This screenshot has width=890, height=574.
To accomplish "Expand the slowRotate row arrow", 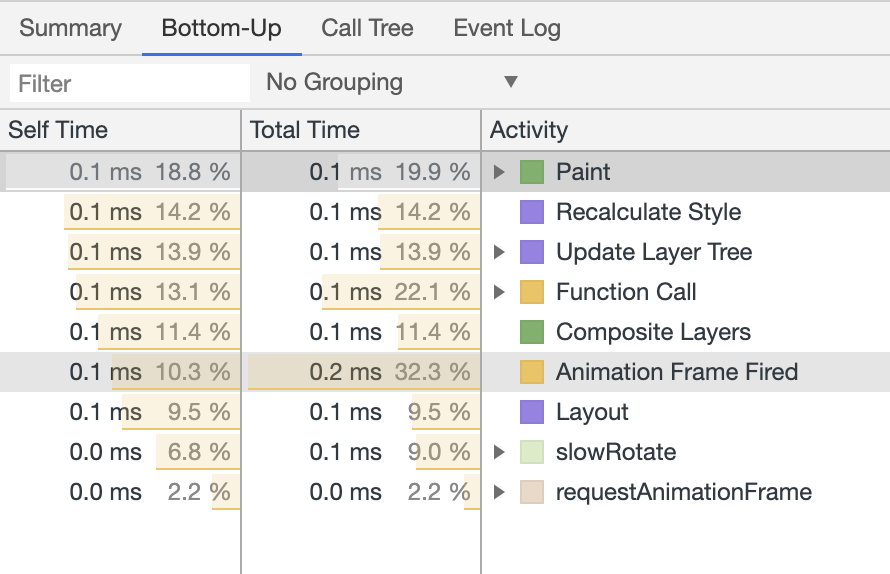I will 499,452.
